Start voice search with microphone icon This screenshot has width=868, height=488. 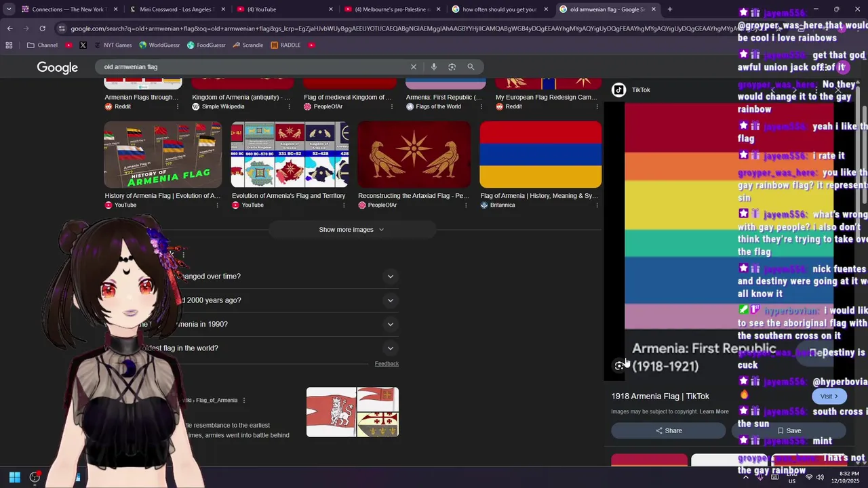(x=433, y=67)
